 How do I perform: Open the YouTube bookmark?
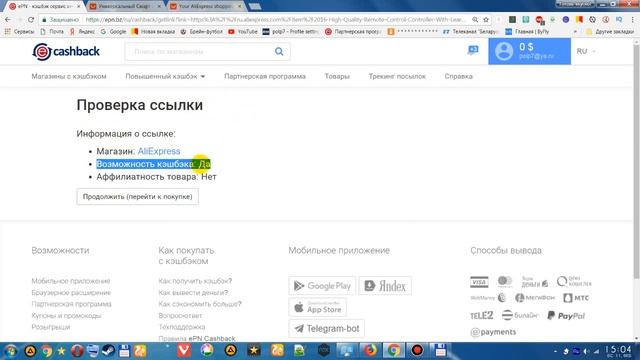click(243, 31)
